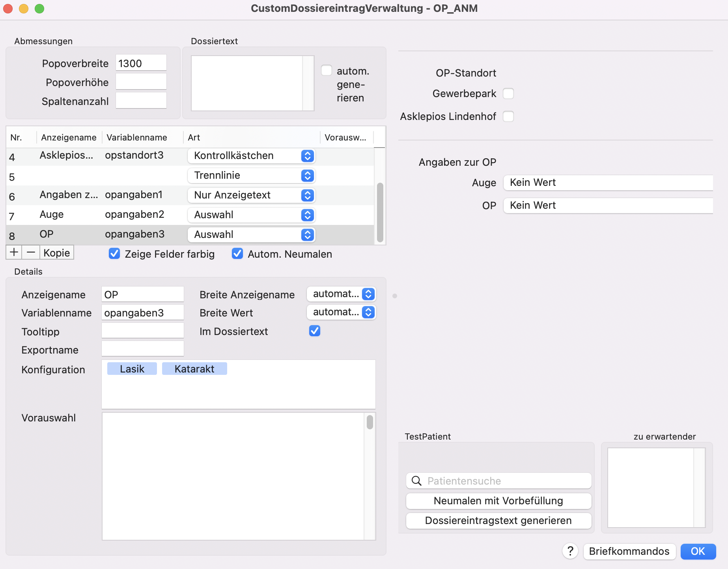Click the Tooltipp field
This screenshot has height=569, width=728.
tap(143, 331)
